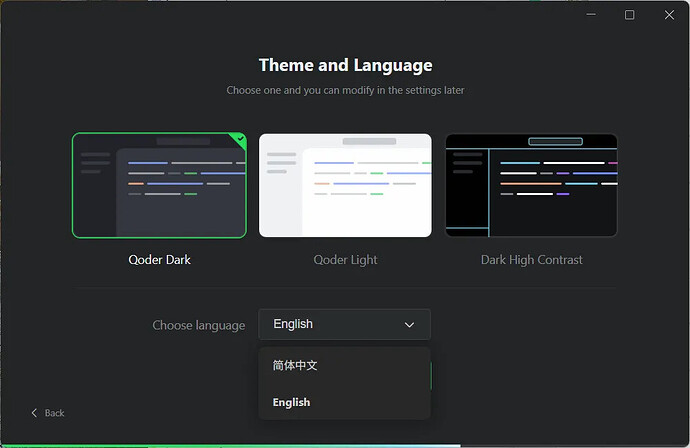Go back using the Back text
This screenshot has width=690, height=448.
tap(54, 413)
